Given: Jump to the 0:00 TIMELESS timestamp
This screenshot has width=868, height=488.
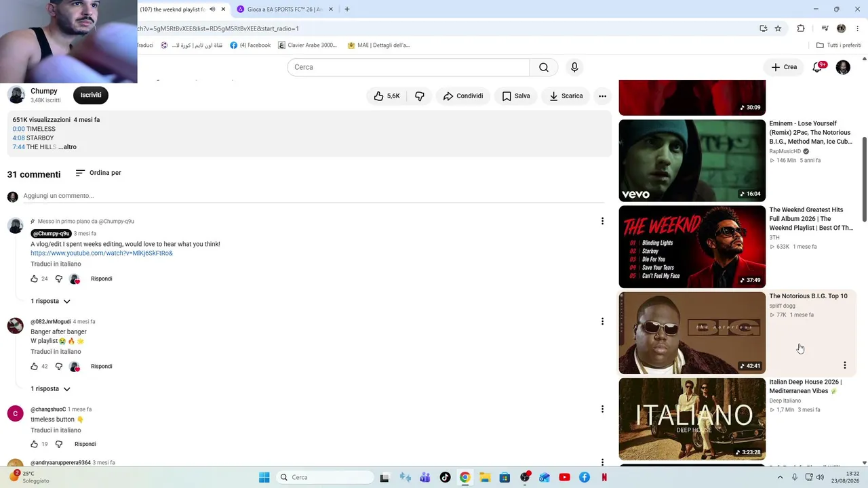Looking at the screenshot, I should (19, 129).
